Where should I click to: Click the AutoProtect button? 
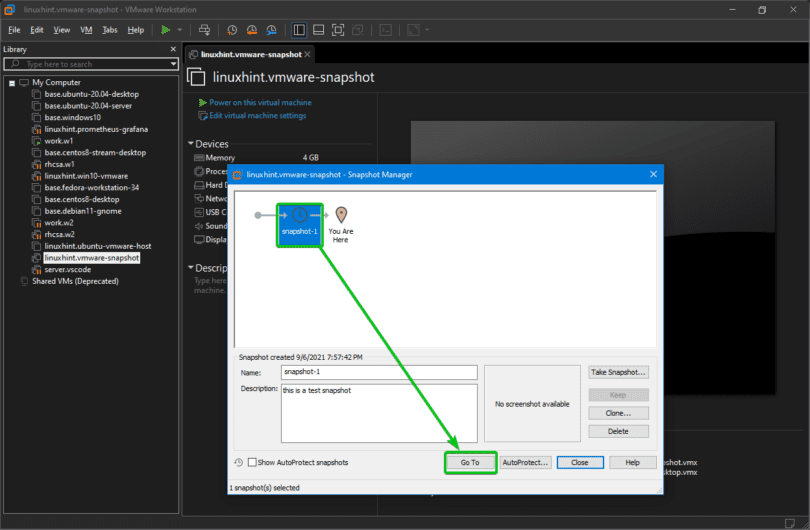pyautogui.click(x=525, y=462)
